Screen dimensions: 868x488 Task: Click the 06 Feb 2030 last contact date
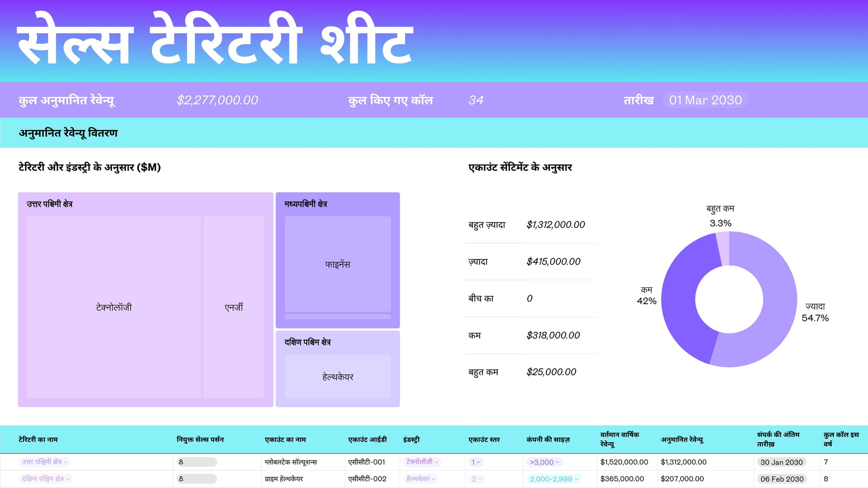pos(782,479)
